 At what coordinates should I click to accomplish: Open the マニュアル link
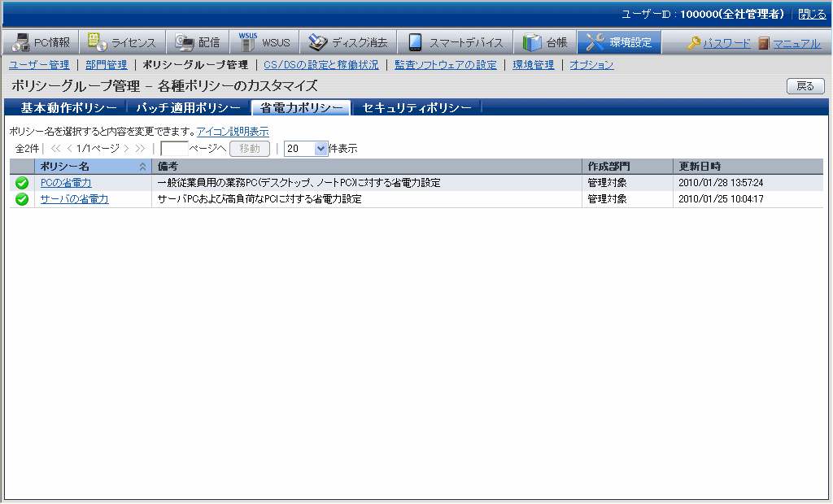pyautogui.click(x=797, y=44)
